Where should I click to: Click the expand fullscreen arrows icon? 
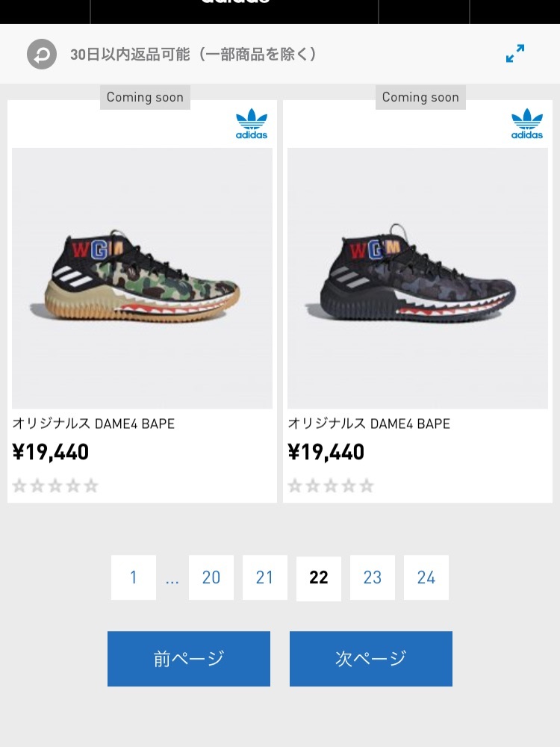pos(515,53)
